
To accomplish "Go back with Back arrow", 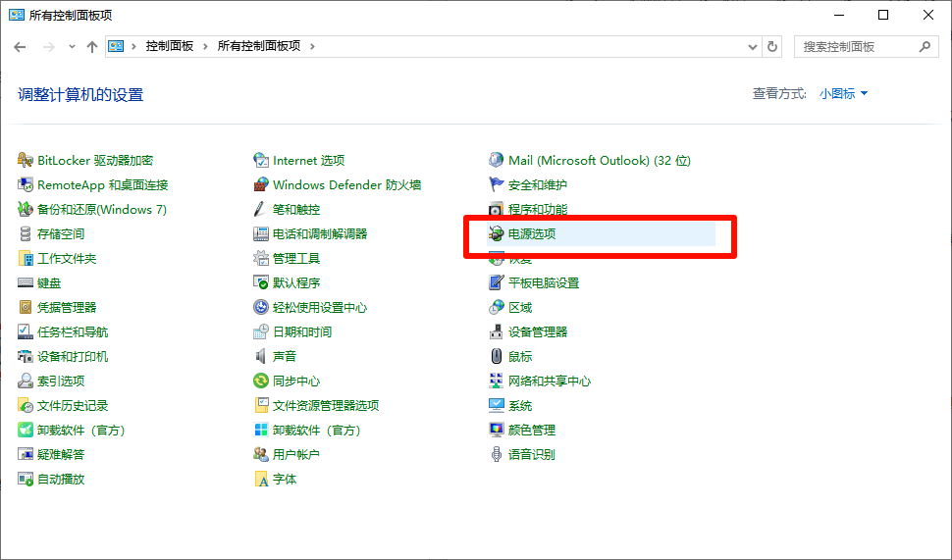I will [20, 47].
